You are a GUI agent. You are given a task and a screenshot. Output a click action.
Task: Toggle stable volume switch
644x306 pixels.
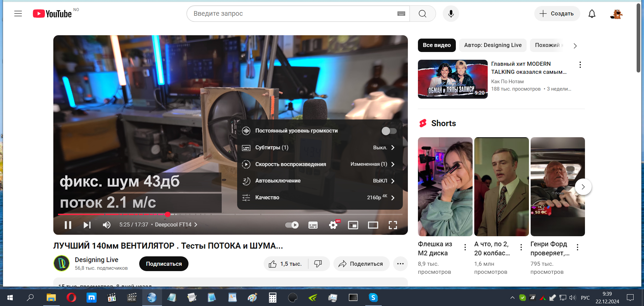389,131
